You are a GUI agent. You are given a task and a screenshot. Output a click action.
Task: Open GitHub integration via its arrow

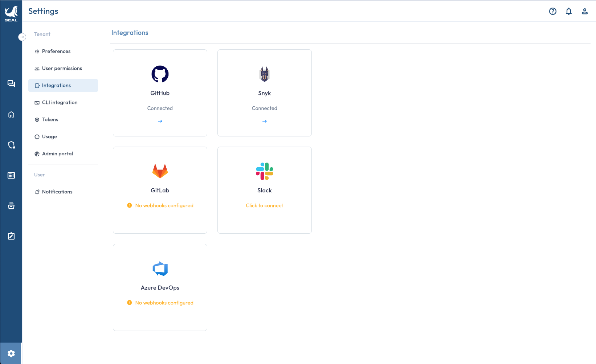[160, 121]
